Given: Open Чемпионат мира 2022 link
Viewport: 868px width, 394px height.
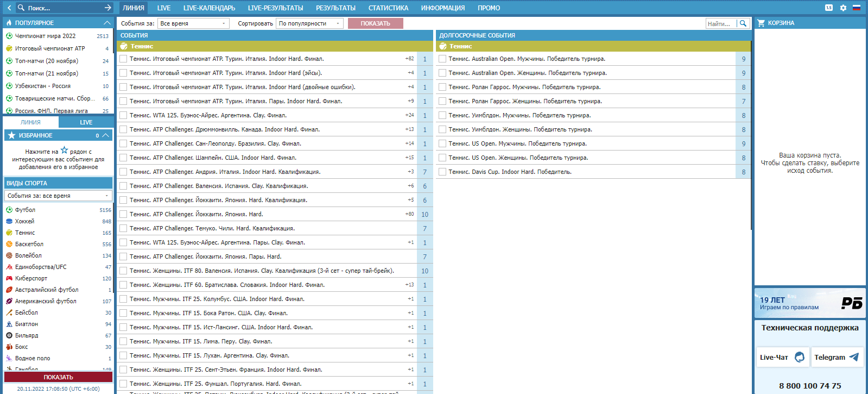Looking at the screenshot, I should pyautogui.click(x=46, y=36).
